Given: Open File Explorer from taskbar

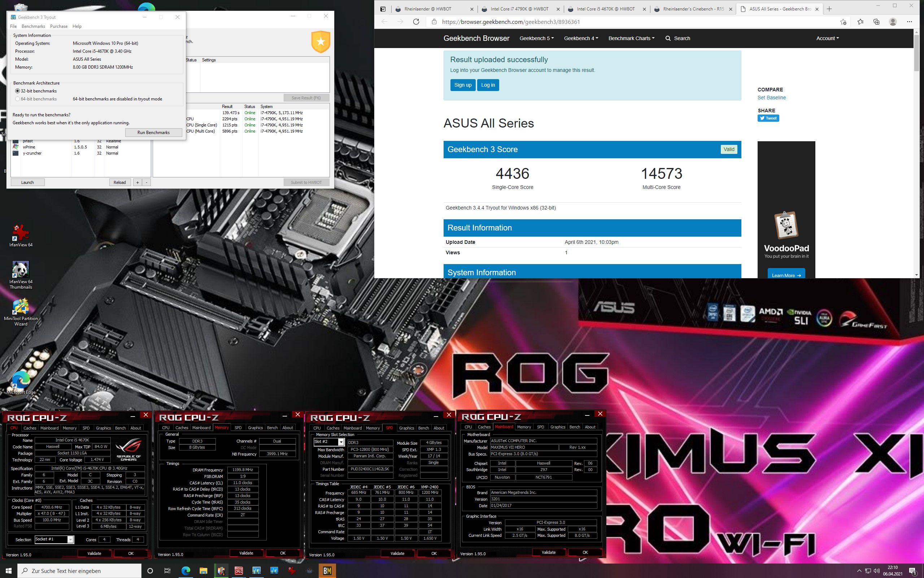Looking at the screenshot, I should click(x=203, y=571).
